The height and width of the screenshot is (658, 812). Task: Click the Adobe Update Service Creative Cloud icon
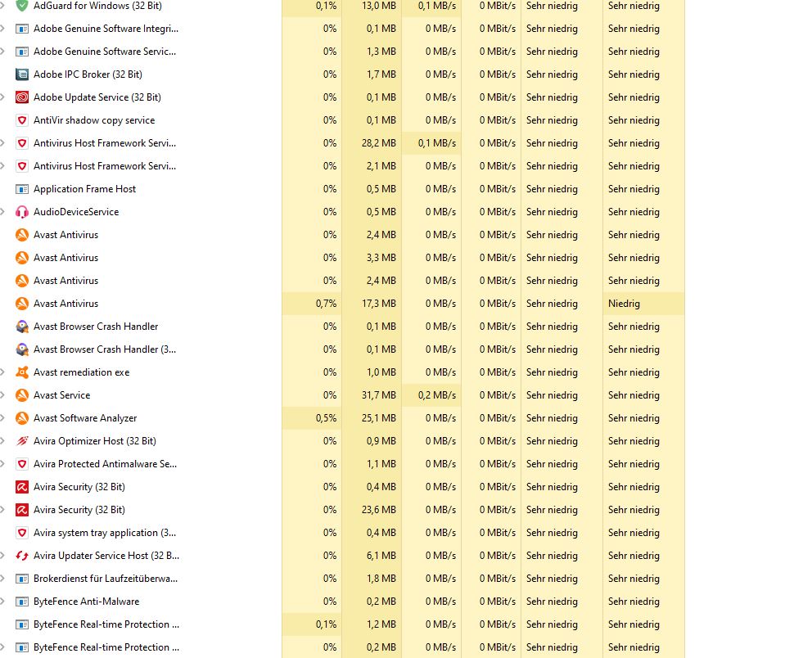pos(22,97)
